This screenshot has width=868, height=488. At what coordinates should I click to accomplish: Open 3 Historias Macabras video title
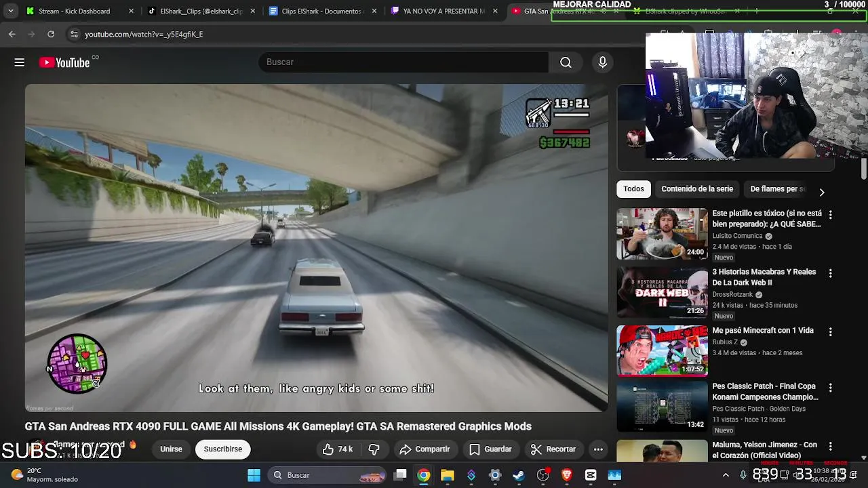tap(764, 277)
